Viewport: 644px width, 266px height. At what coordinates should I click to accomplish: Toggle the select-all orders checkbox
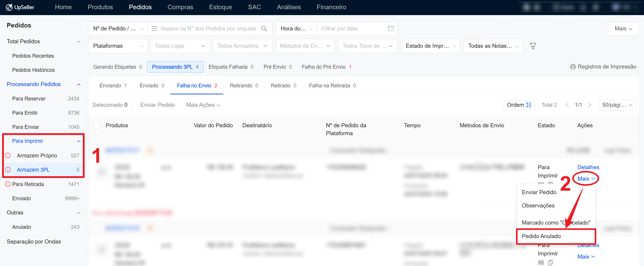point(96,125)
